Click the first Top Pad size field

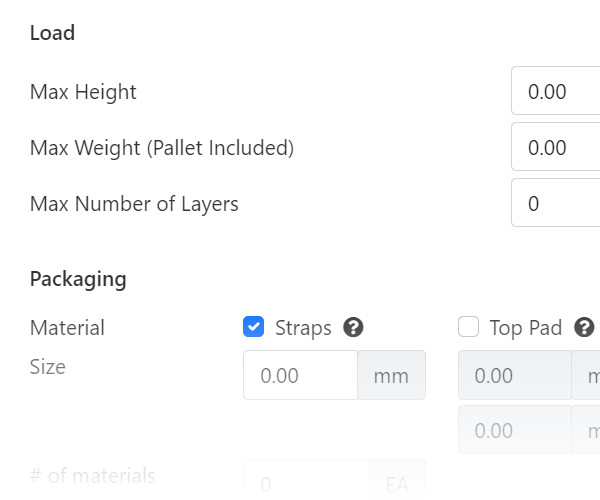(515, 376)
